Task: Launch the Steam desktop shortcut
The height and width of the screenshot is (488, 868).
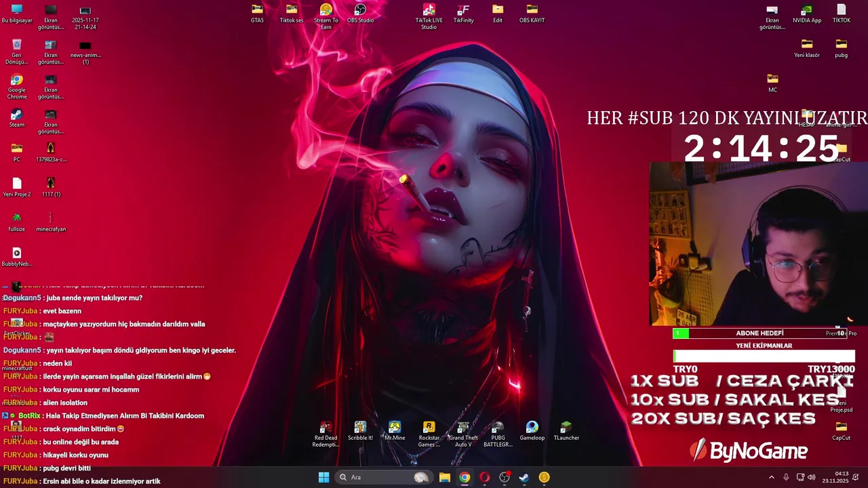Action: [17, 118]
